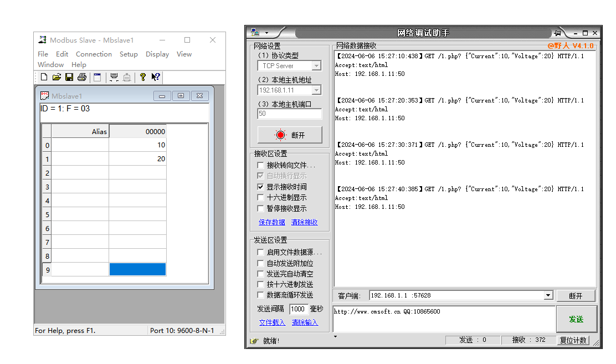Click dropdown arrow beside network assistant system icon
The height and width of the screenshot is (364, 616).
coord(267,33)
